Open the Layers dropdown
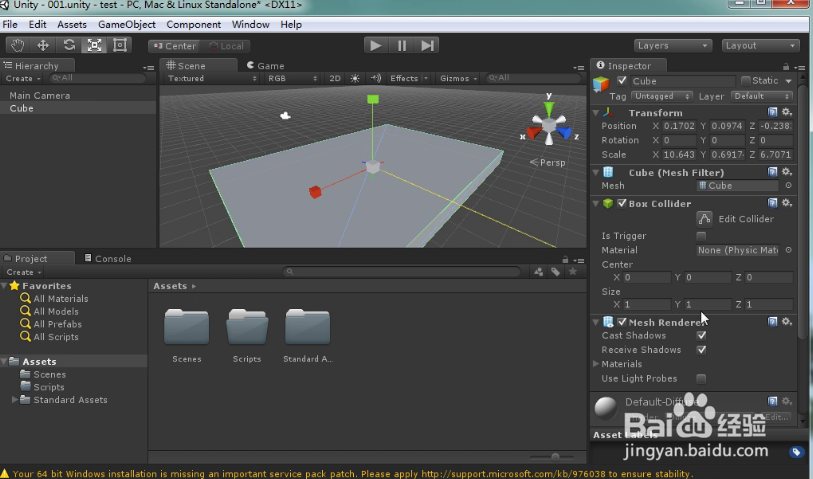Screen dimensions: 813x479 point(672,46)
